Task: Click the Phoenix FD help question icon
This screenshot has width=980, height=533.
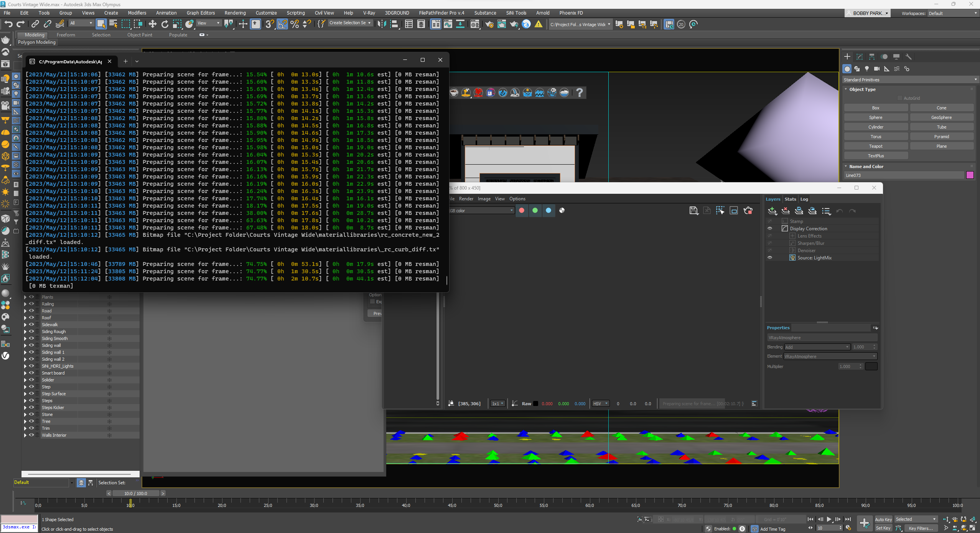Action: pyautogui.click(x=580, y=92)
